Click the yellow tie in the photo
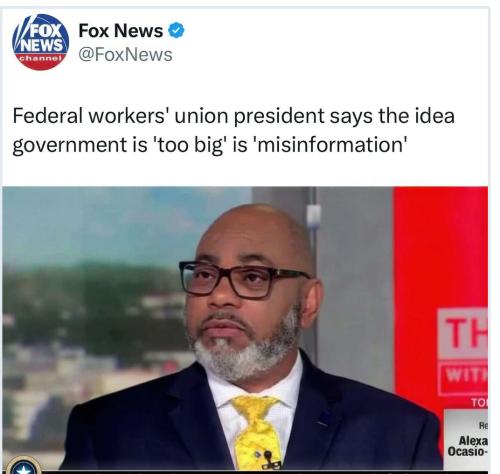Image resolution: width=500 pixels, height=474 pixels. 257,432
